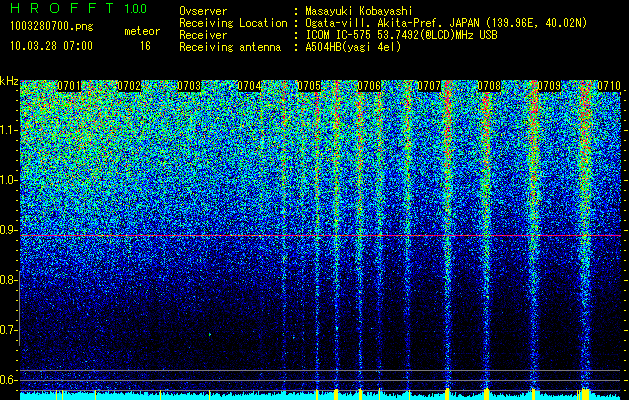The width and height of the screenshot is (629, 400).
Task: Click the date stamp 10.03.28 07:00
Action: tap(51, 46)
